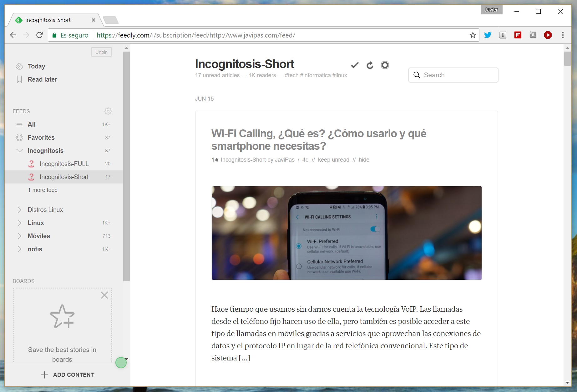Bookmark this page with star icon
This screenshot has height=392, width=577.
[473, 35]
